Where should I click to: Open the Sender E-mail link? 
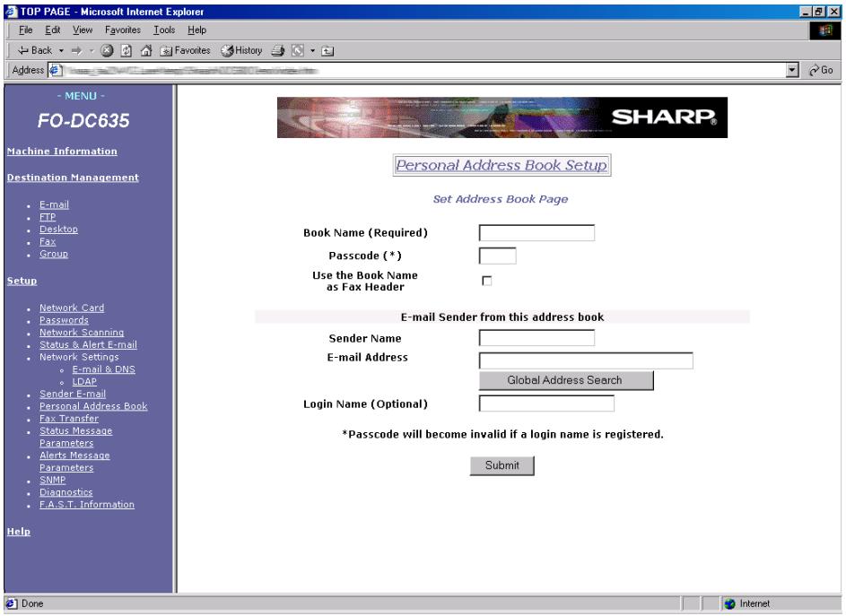coord(73,395)
